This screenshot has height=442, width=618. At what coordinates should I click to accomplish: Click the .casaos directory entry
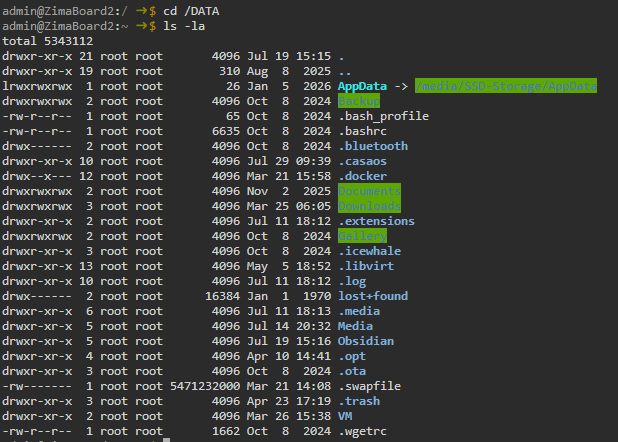click(363, 161)
